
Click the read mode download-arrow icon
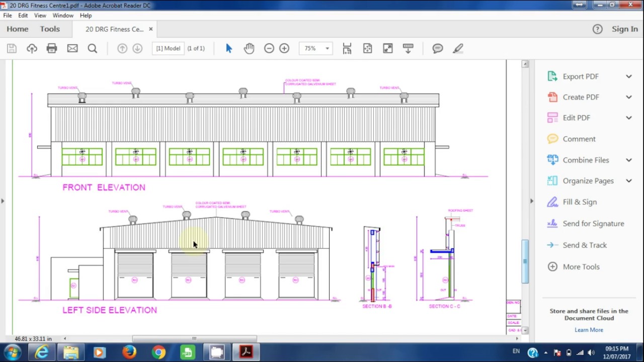coord(408,48)
